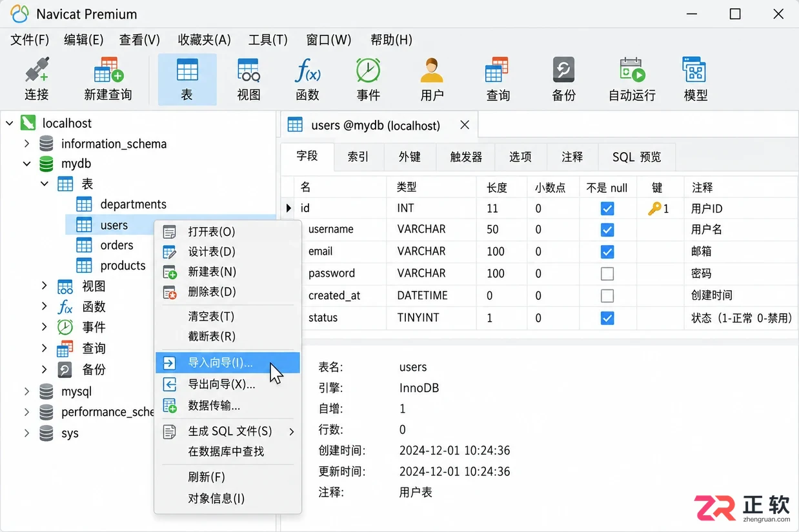
Task: Open the 用户 toolbar icon
Action: tap(432, 79)
